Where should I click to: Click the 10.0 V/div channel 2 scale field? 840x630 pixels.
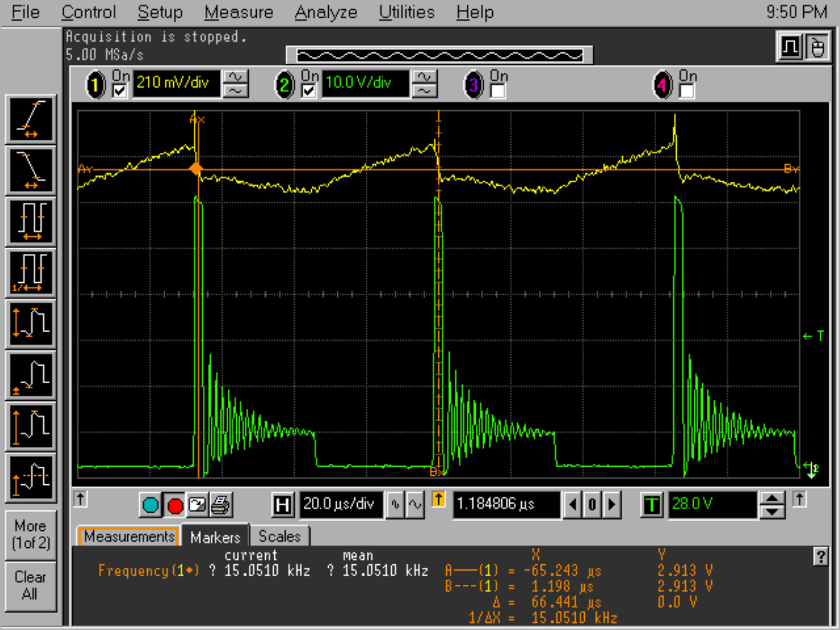point(366,83)
